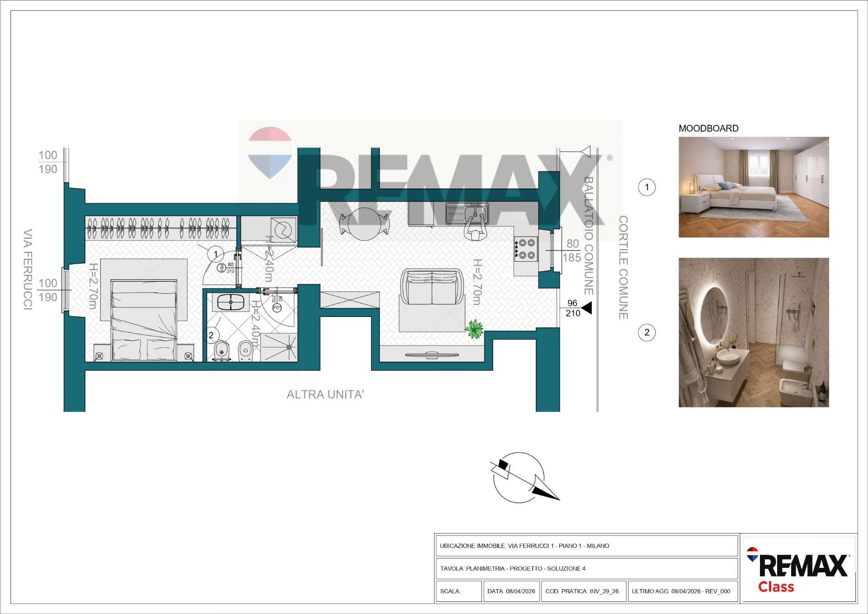Open the bedroom moodboard render
868x614 pixels.
pyautogui.click(x=754, y=187)
